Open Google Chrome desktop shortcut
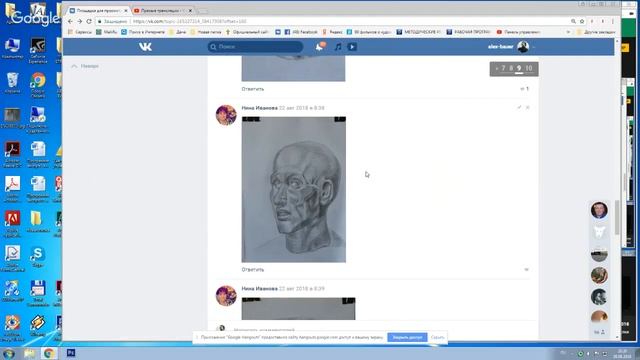The width and height of the screenshot is (640, 360). [38, 85]
